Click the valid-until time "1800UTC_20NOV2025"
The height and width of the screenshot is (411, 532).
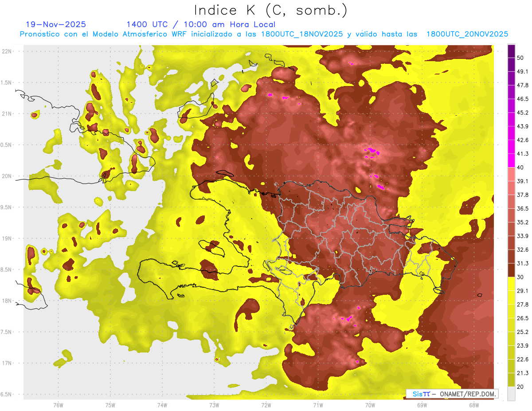click(467, 34)
